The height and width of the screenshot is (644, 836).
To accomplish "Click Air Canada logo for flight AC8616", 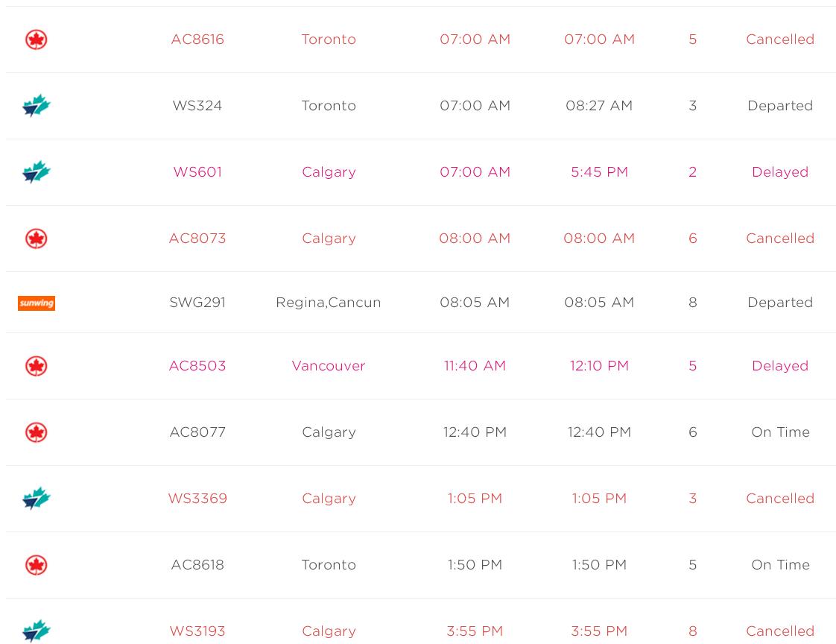I will pyautogui.click(x=36, y=40).
